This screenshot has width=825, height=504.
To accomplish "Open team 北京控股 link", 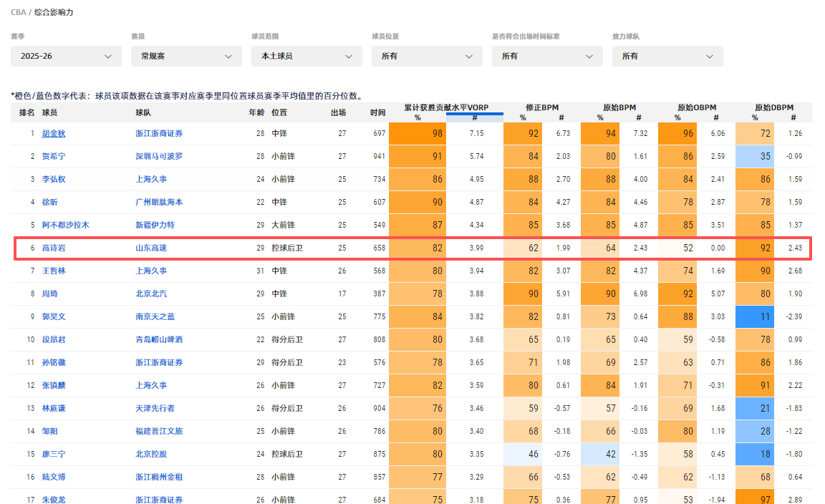I will tap(151, 454).
